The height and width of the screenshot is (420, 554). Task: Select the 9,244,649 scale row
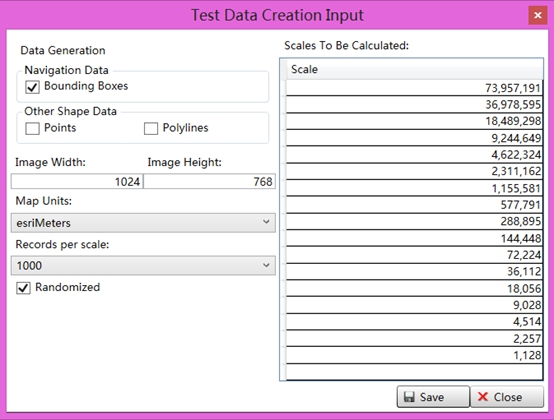tap(414, 138)
